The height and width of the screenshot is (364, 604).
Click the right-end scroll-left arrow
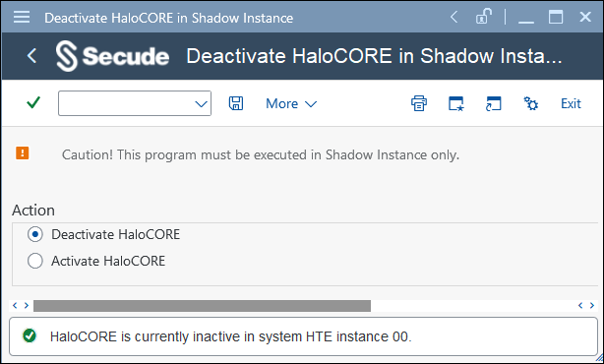tap(580, 305)
